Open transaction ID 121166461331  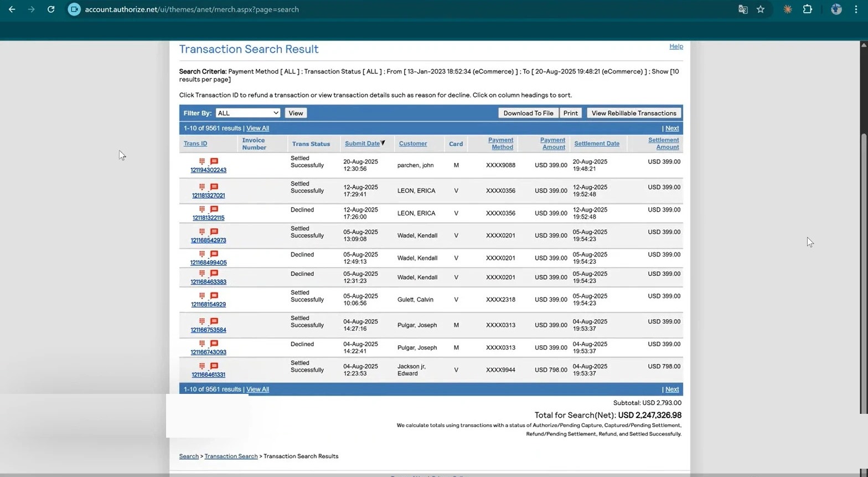(x=208, y=375)
